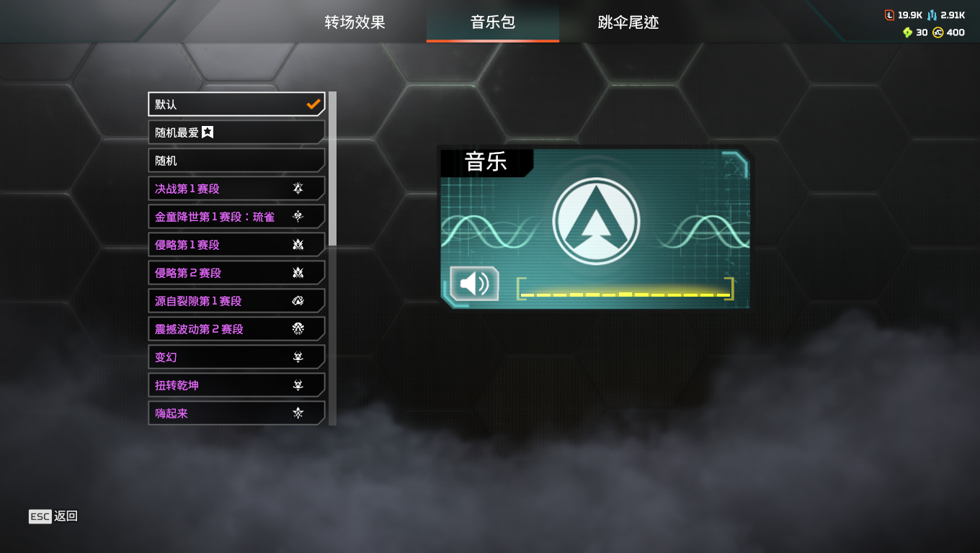980x553 pixels.
Task: Click the icon on 嗨起来 row
Action: click(x=298, y=413)
